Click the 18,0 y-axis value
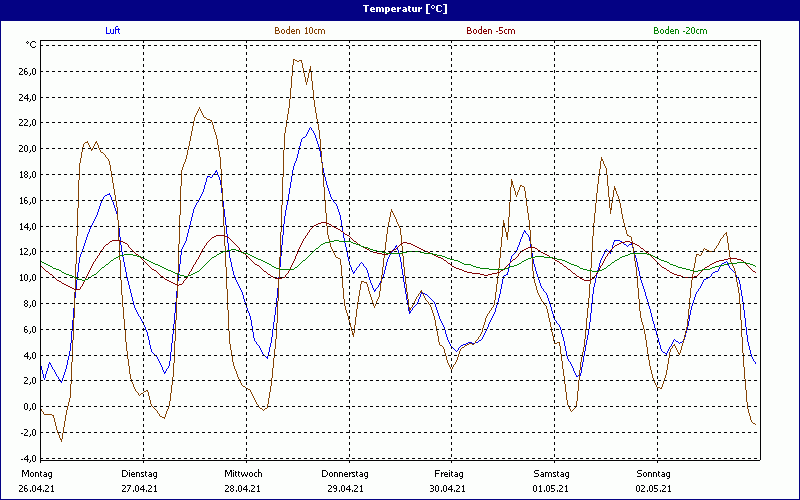Image resolution: width=800 pixels, height=500 pixels. (x=27, y=175)
